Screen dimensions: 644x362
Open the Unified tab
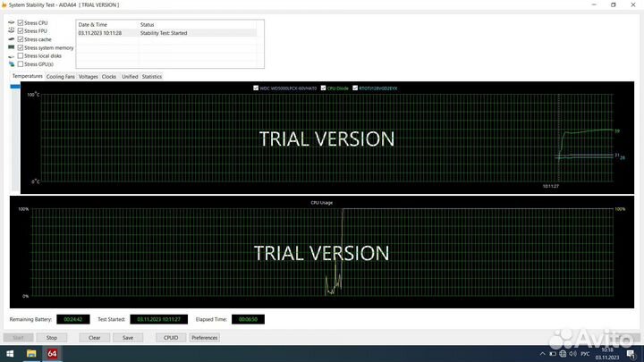coord(130,77)
